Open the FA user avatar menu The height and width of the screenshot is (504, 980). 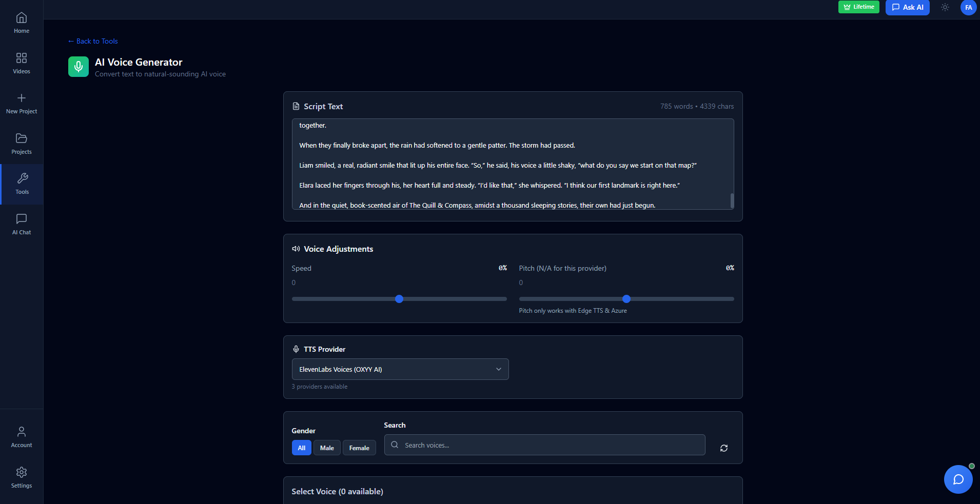[968, 8]
